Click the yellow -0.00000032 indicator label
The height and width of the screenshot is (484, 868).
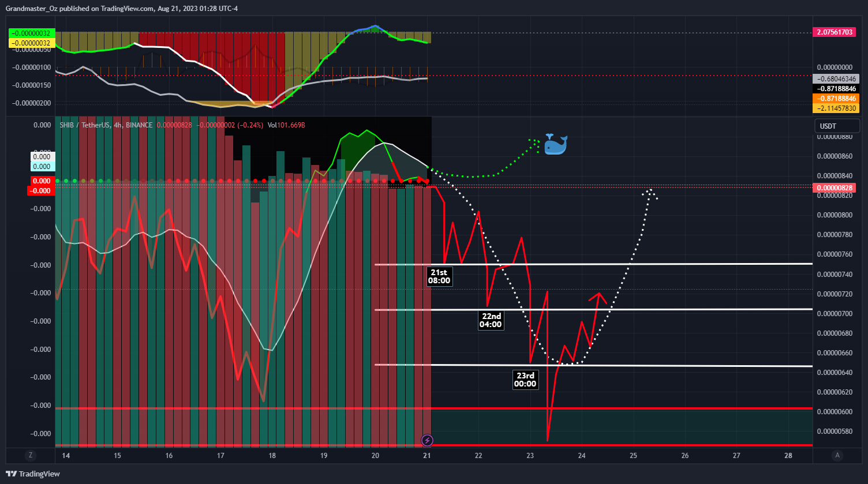[31, 43]
